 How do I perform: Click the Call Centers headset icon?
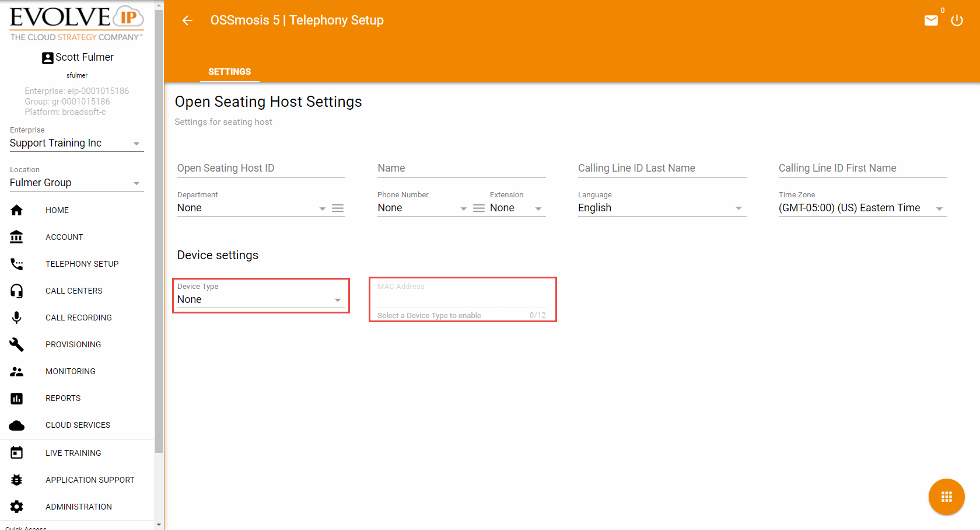tap(17, 291)
